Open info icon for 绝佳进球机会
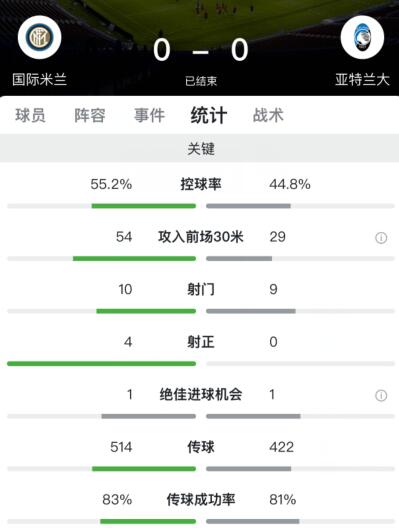The image size is (399, 528). (x=381, y=395)
